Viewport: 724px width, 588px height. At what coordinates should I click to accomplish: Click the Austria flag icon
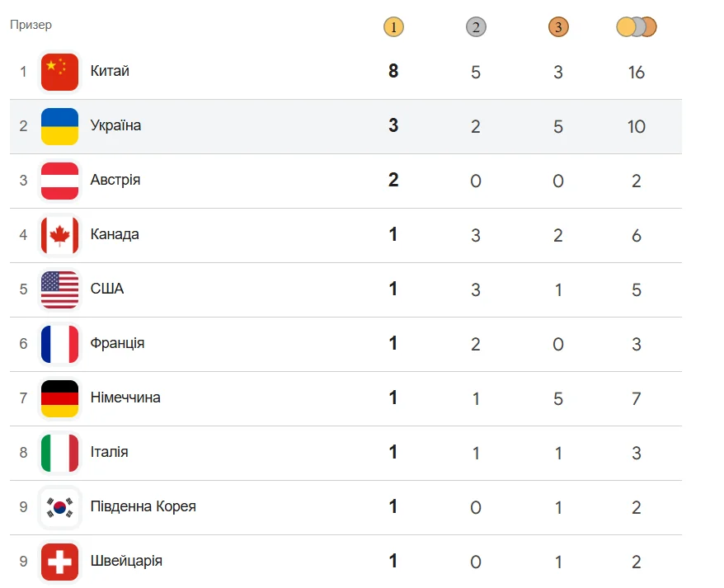[x=59, y=181]
